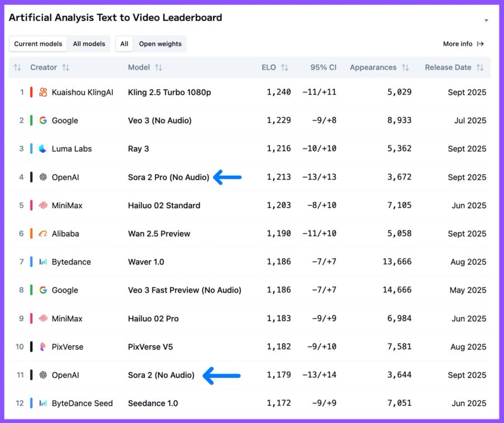Click the Alibaba creator name
Viewport: 504px width, 423px height.
(66, 233)
